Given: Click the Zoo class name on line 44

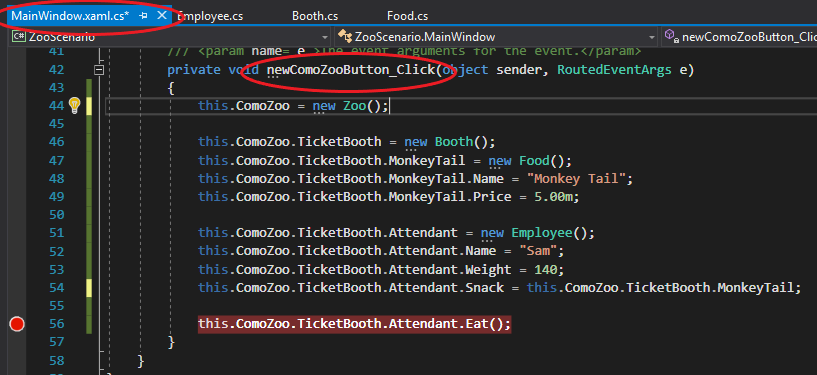Looking at the screenshot, I should tap(355, 106).
